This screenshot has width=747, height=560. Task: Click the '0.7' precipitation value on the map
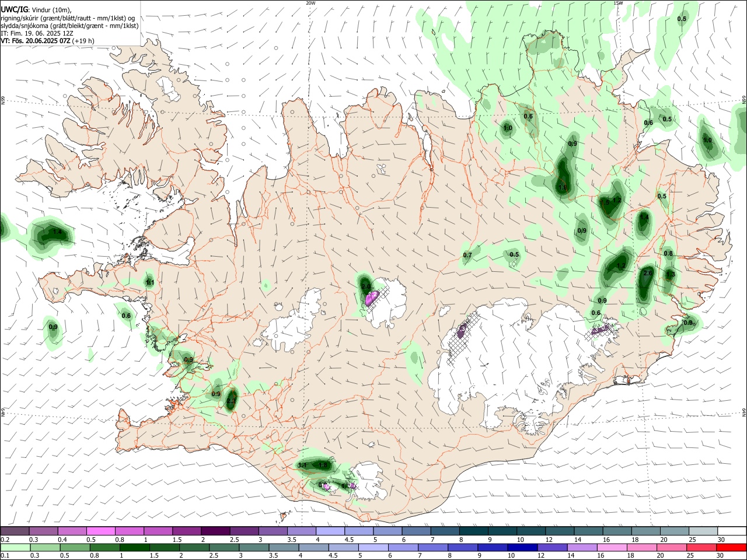467,256
